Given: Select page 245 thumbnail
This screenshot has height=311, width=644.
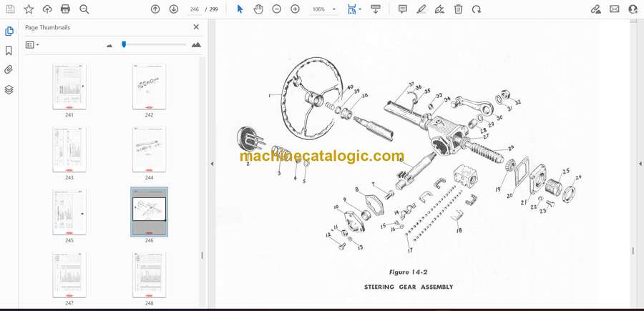Looking at the screenshot, I should pos(69,212).
